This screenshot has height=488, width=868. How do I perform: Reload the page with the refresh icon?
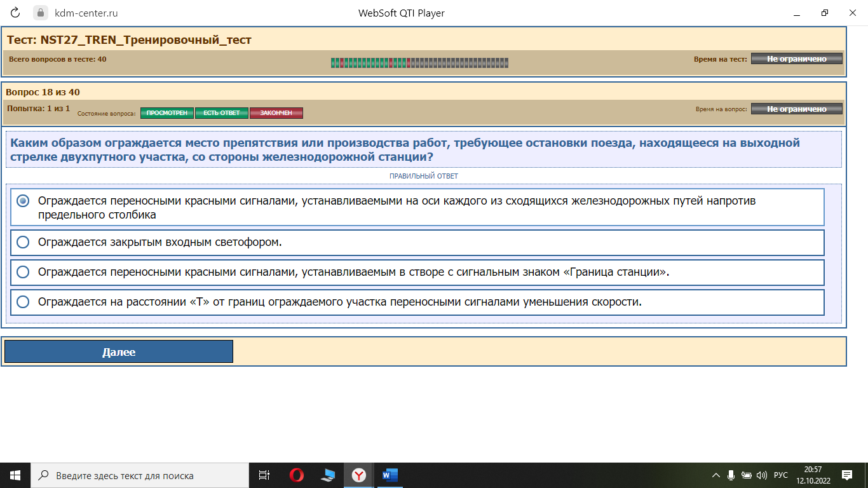(15, 13)
